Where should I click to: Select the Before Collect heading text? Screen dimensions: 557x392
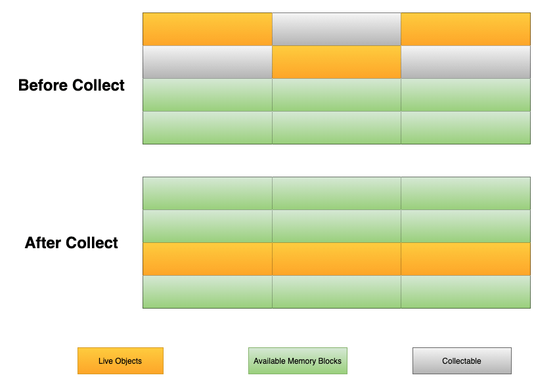coord(72,85)
